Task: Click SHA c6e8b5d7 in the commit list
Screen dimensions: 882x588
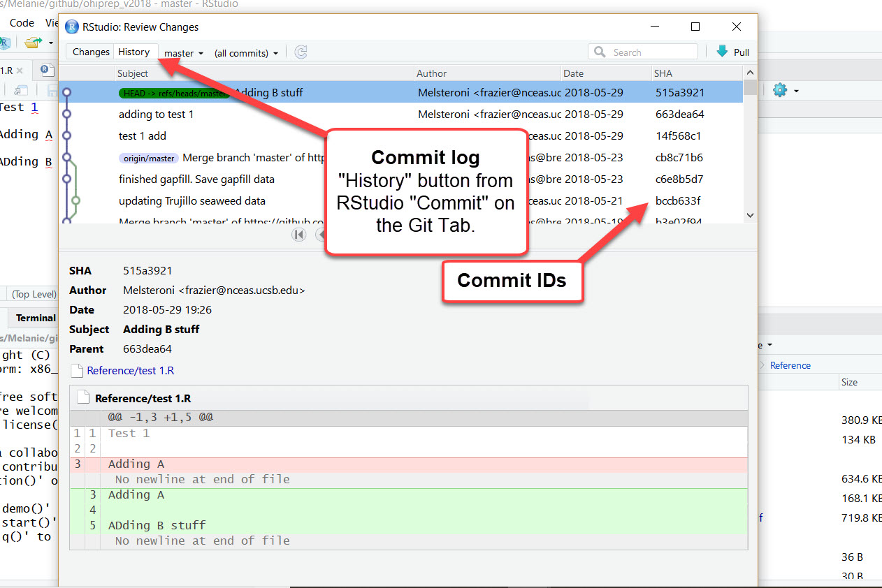Action: tap(679, 179)
